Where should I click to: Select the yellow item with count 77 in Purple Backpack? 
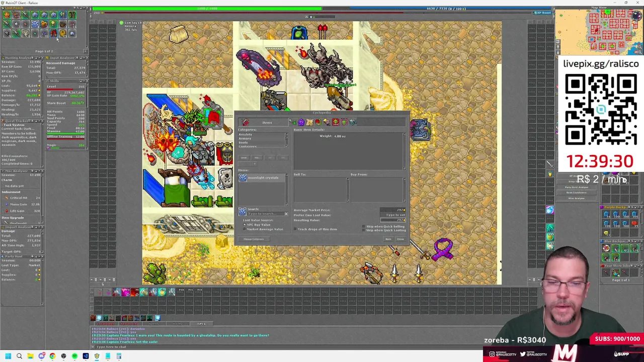606,233
